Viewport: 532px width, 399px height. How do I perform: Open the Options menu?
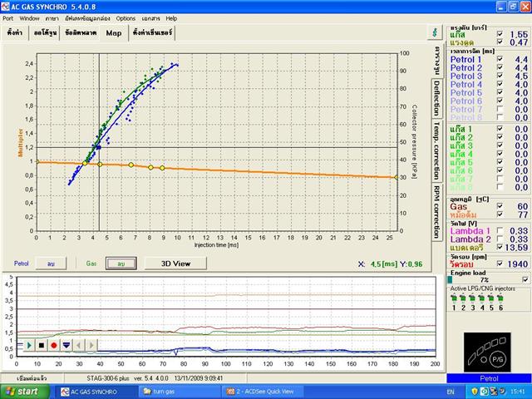click(x=126, y=17)
